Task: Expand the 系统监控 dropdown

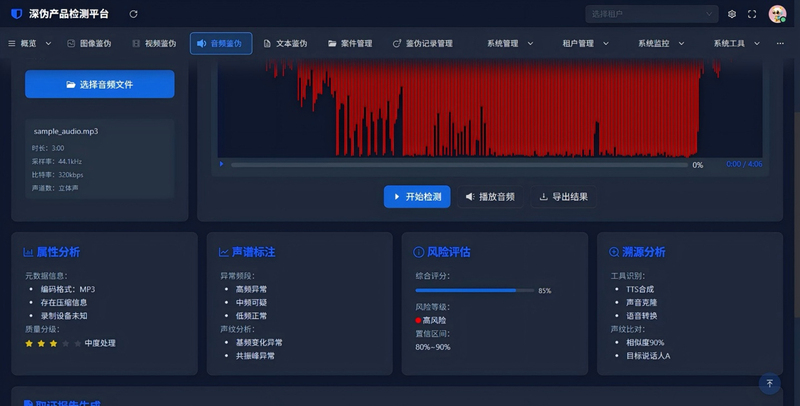Action: point(661,43)
